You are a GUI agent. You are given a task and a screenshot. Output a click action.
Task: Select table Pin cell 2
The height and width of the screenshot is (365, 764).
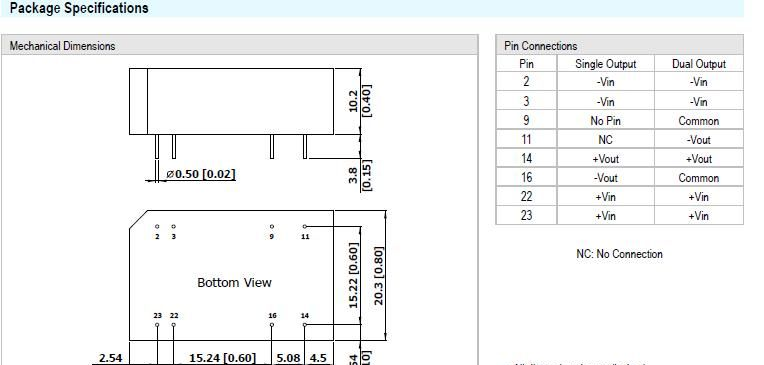point(526,81)
